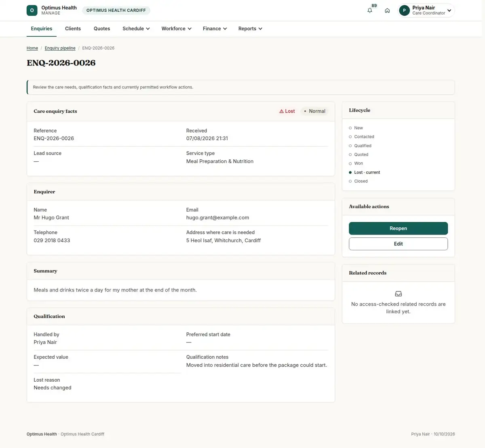The image size is (485, 448).
Task: Select the Quoted lifecycle stage
Action: tap(358, 154)
